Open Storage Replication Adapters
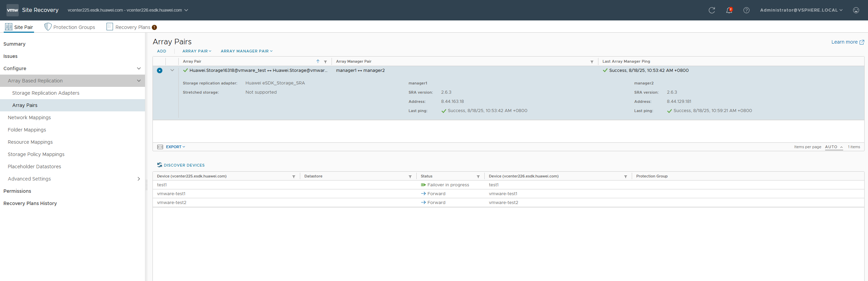Screen dimensions: 868x281 pos(46,93)
